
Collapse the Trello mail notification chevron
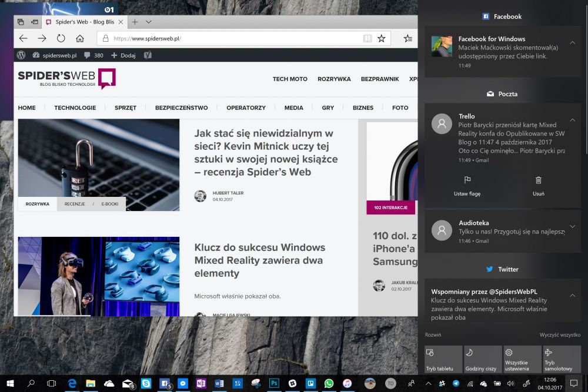coord(573,120)
